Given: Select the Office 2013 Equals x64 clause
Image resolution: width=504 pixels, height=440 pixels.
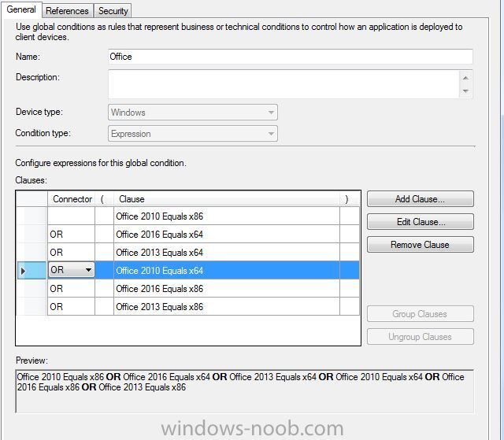Looking at the screenshot, I should (x=226, y=252).
